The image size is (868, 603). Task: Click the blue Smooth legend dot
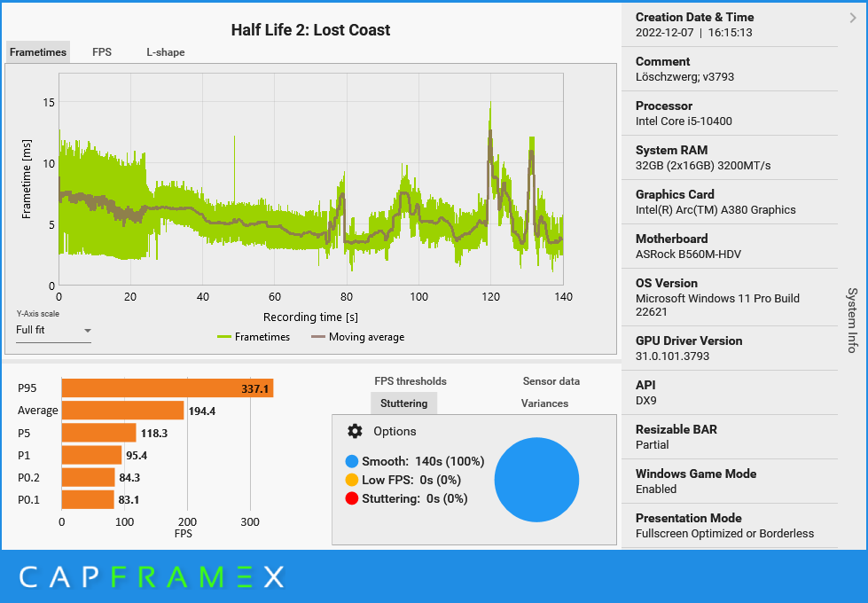[x=352, y=461]
